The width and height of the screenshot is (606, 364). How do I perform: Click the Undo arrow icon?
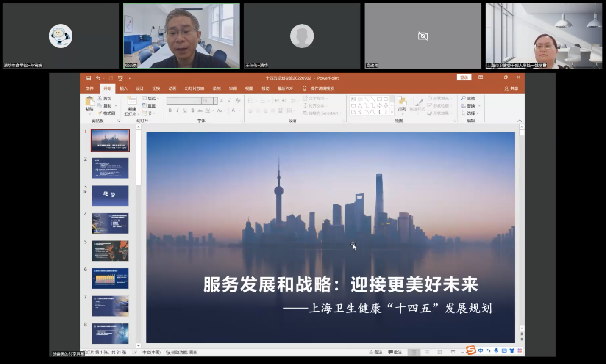point(98,78)
